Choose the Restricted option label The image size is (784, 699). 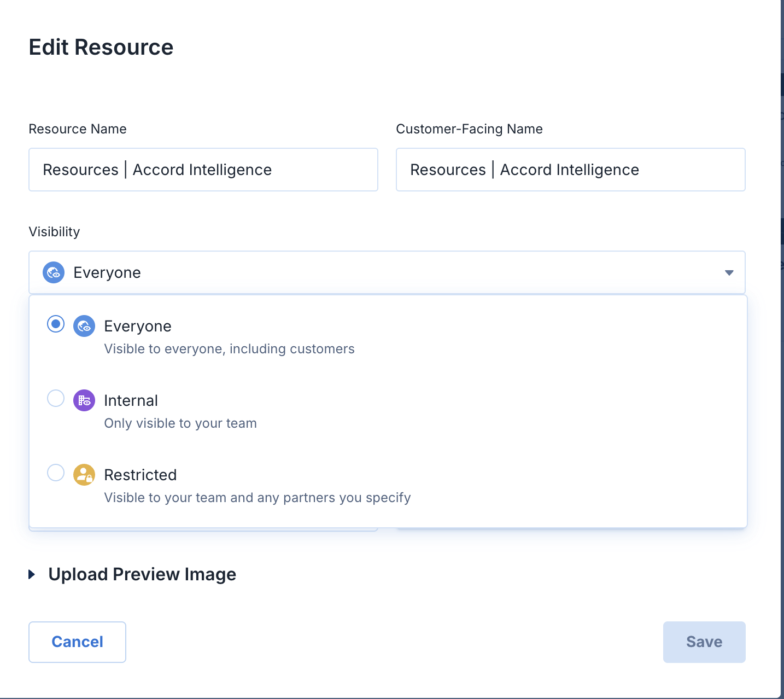pyautogui.click(x=141, y=475)
